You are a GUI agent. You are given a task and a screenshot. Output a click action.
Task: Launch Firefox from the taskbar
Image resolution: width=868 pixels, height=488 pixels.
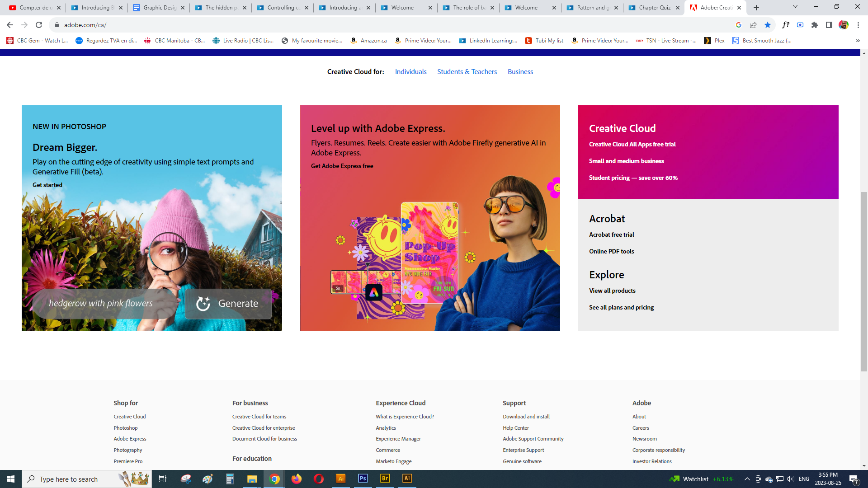(297, 479)
